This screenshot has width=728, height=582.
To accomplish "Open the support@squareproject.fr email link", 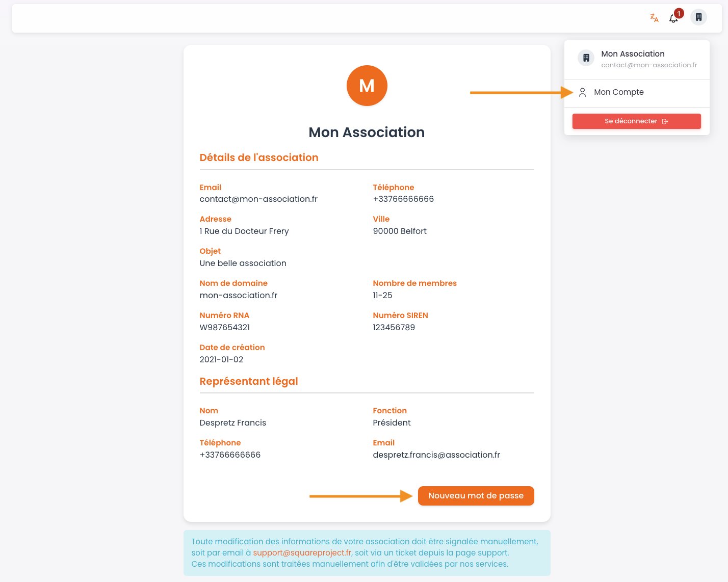I will coord(302,553).
